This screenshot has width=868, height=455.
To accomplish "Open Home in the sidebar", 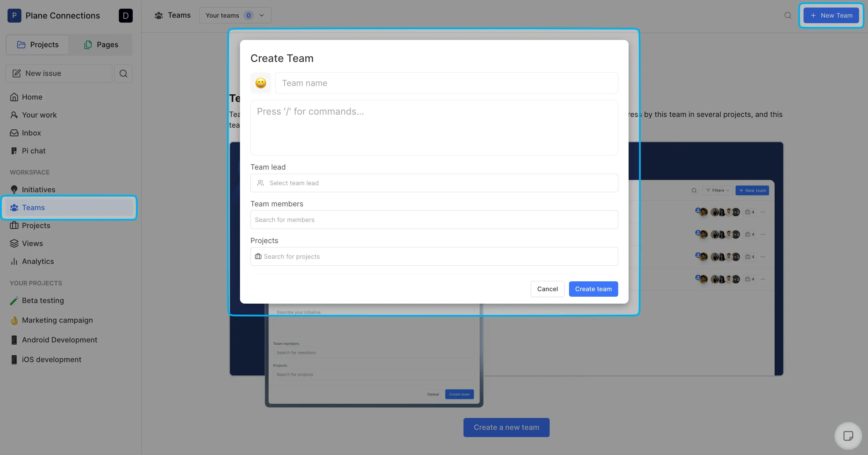I will click(x=32, y=97).
